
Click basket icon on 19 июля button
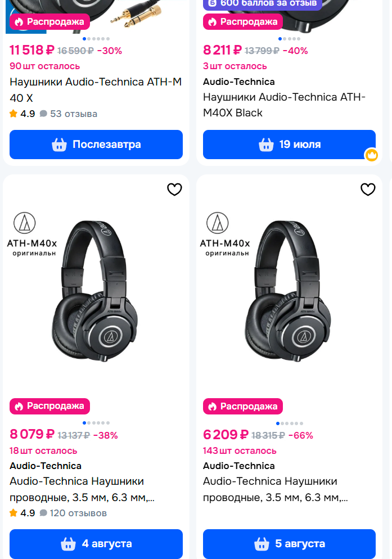[x=266, y=145]
